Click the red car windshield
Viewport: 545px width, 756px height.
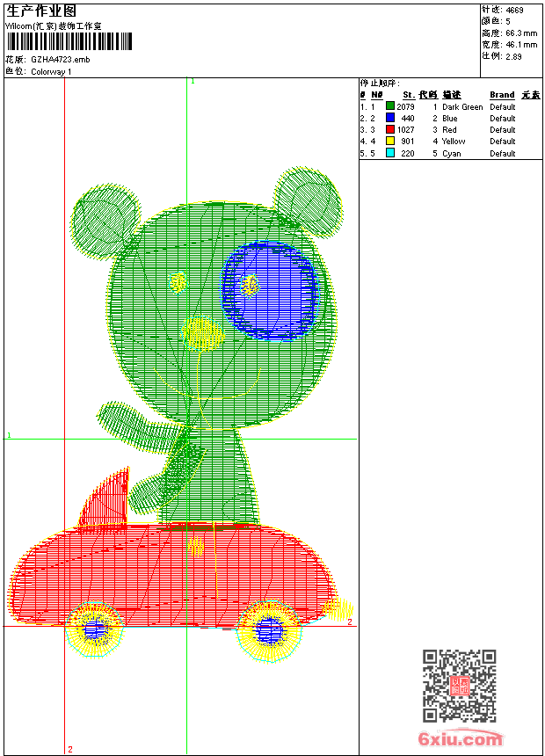pyautogui.click(x=105, y=498)
